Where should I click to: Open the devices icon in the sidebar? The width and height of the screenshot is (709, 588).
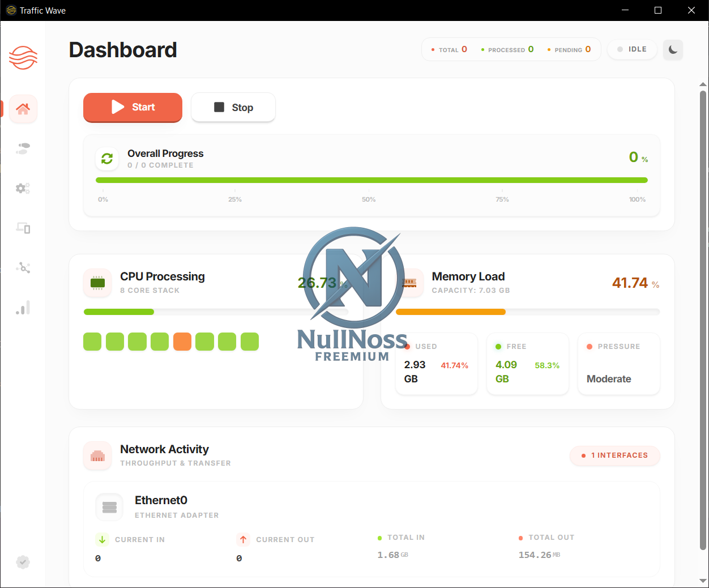pos(23,228)
